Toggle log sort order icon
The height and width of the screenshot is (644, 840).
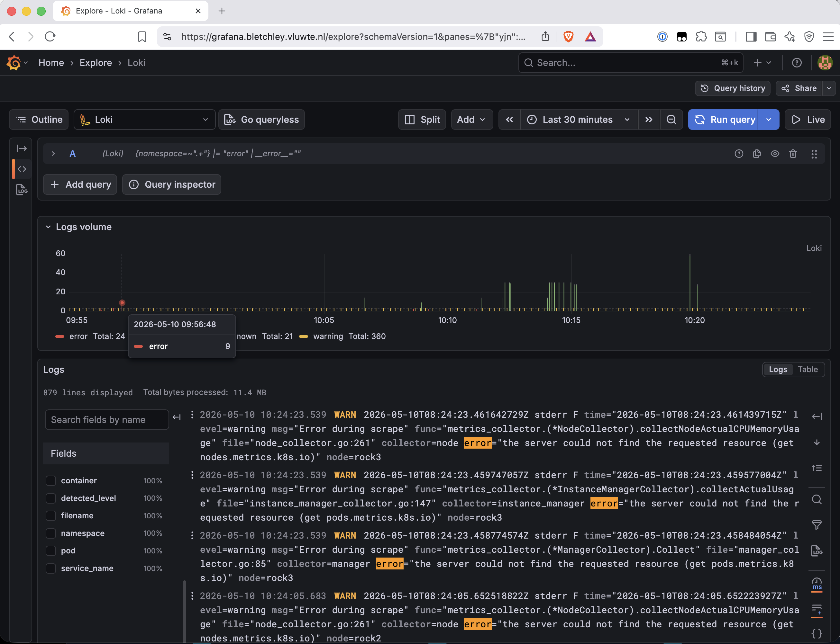817,468
